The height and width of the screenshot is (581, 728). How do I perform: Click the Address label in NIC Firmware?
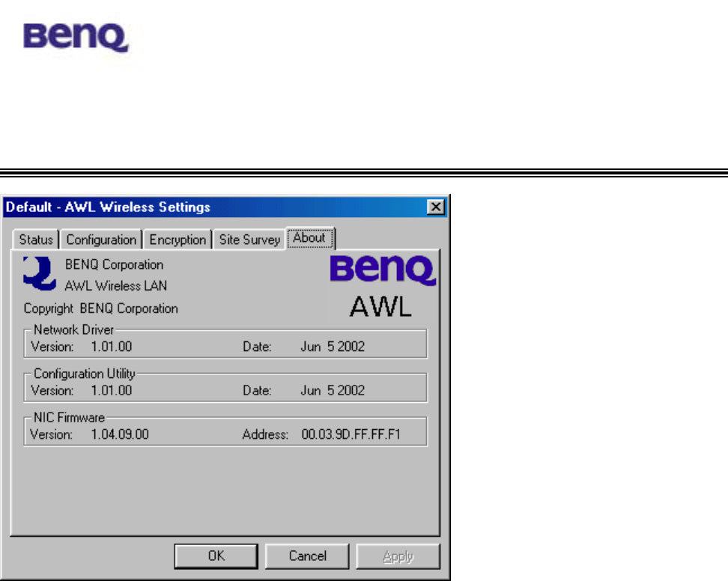coord(265,434)
